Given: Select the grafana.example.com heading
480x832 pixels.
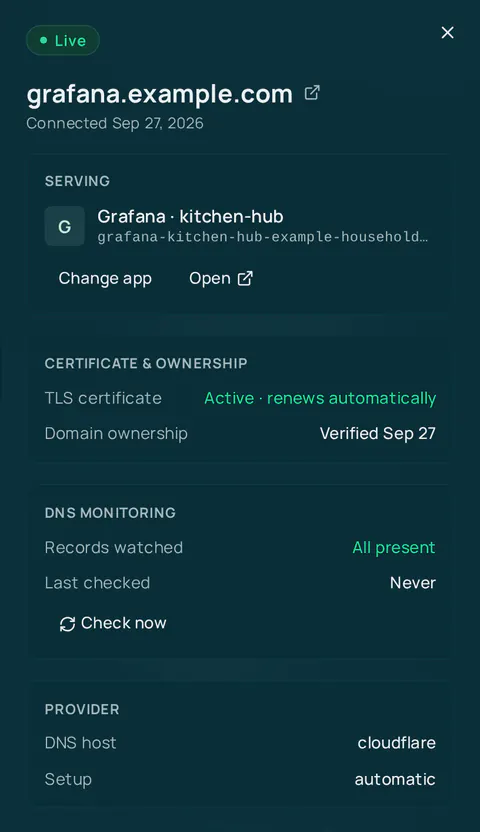Looking at the screenshot, I should coord(159,94).
